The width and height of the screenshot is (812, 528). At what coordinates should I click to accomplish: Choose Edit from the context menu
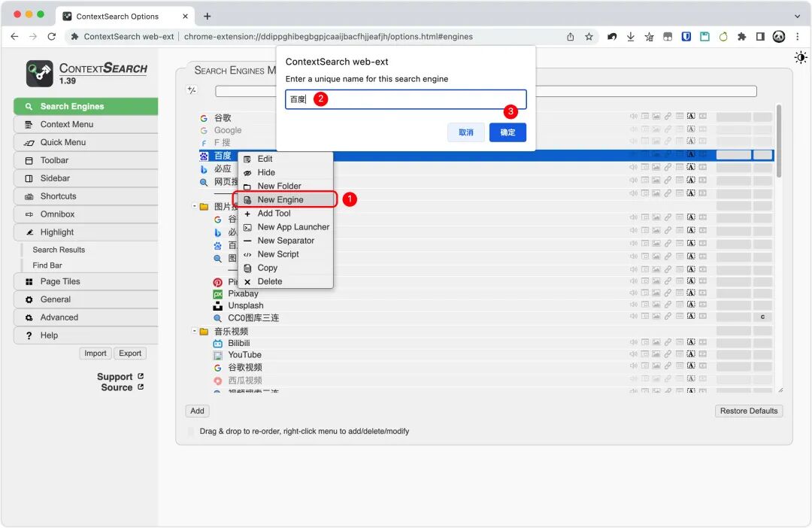coord(286,159)
